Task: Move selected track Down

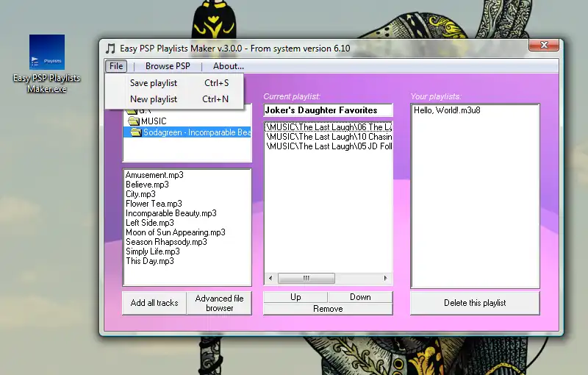Action: click(360, 297)
